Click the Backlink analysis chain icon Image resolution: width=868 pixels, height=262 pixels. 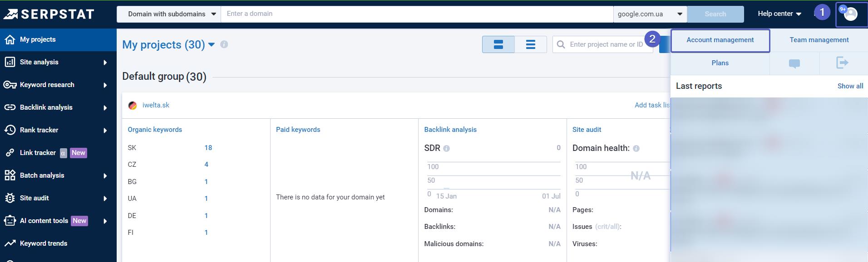pyautogui.click(x=10, y=107)
